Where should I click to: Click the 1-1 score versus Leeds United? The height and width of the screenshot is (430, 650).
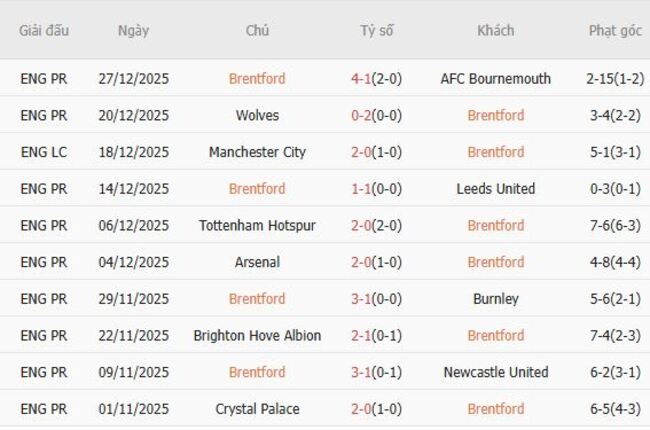tap(363, 189)
